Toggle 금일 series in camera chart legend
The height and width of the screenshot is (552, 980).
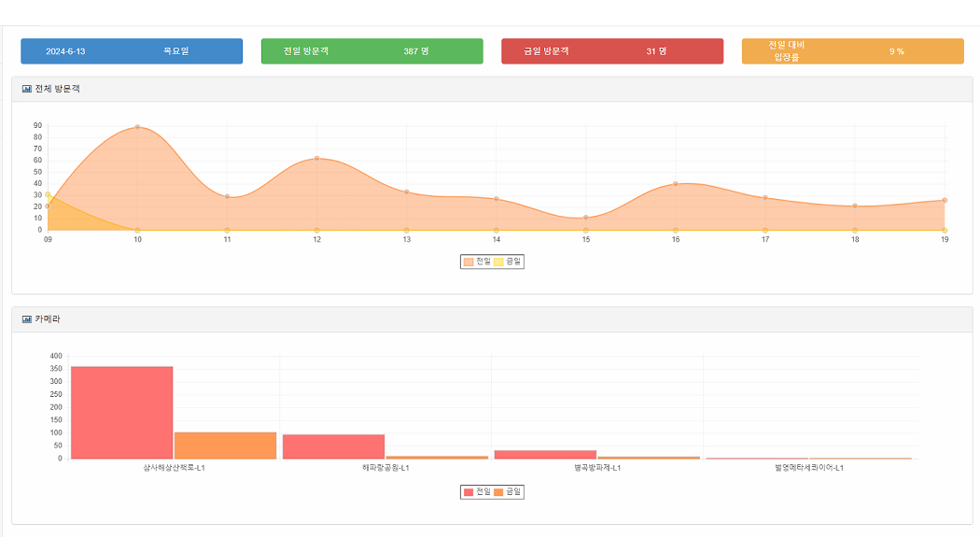(509, 491)
